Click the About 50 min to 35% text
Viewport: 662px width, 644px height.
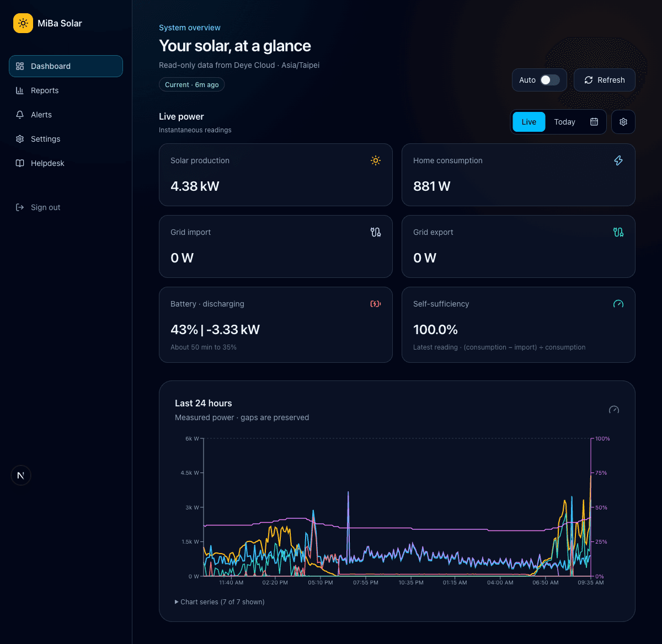tap(204, 347)
